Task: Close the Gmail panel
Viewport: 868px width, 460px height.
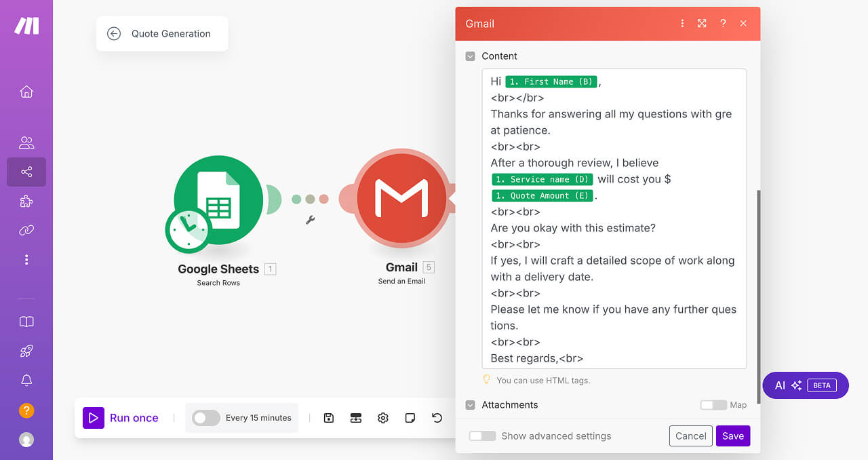Action: point(743,23)
